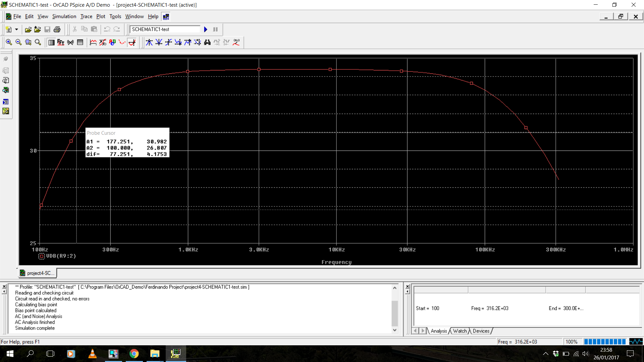Screen dimensions: 644x362
Task: Switch to the Watch tab
Action: [x=460, y=331]
